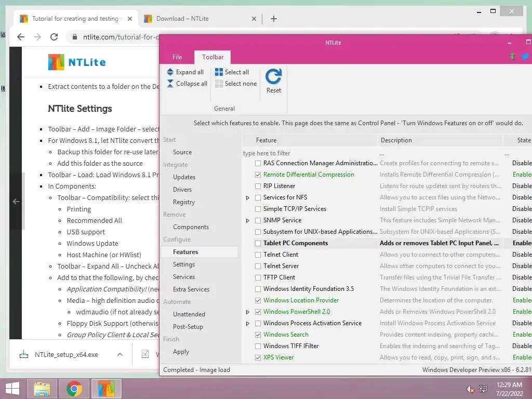The width and height of the screenshot is (532, 399).
Task: Open download options chevron for NTLite_setup_x64.exe
Action: [120, 354]
